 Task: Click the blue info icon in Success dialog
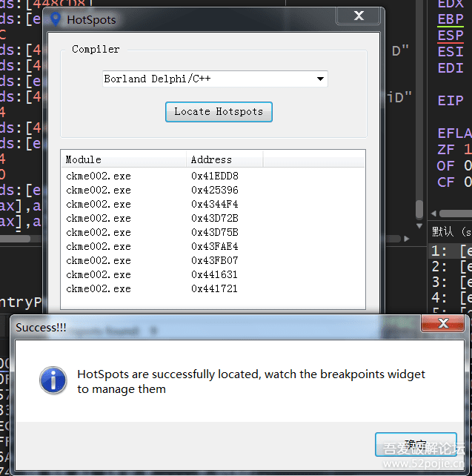pos(53,380)
